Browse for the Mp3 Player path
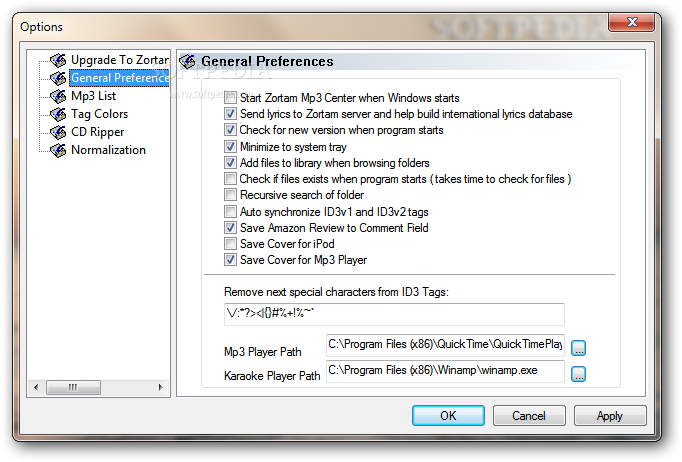 pos(578,348)
